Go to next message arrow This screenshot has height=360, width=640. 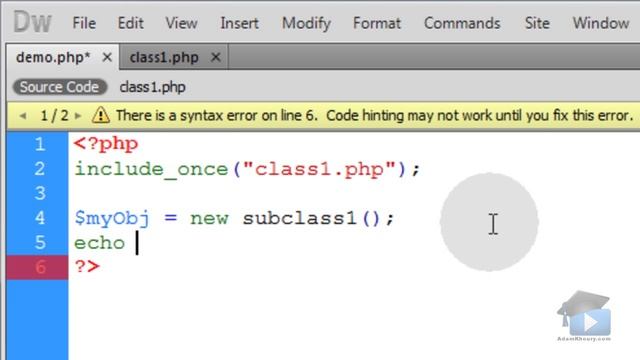coord(78,116)
